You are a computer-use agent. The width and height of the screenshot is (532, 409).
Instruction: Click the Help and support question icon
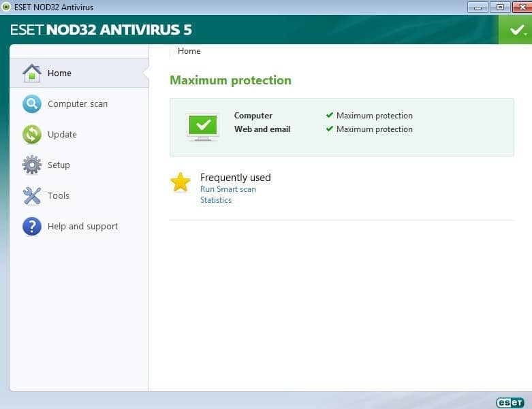coord(32,227)
